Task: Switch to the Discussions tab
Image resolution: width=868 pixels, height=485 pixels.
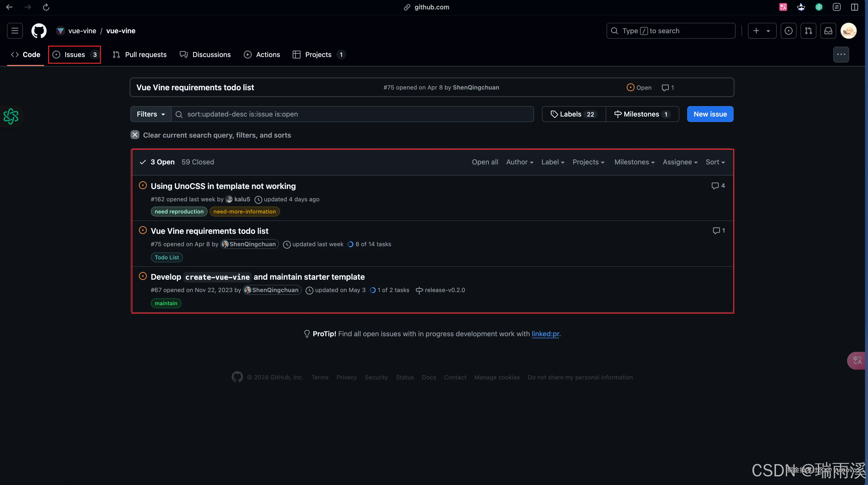Action: point(205,55)
